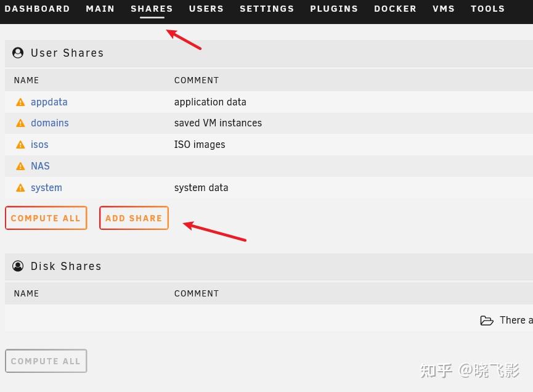Click the Disk Shares person icon
533x392 pixels.
pos(18,266)
